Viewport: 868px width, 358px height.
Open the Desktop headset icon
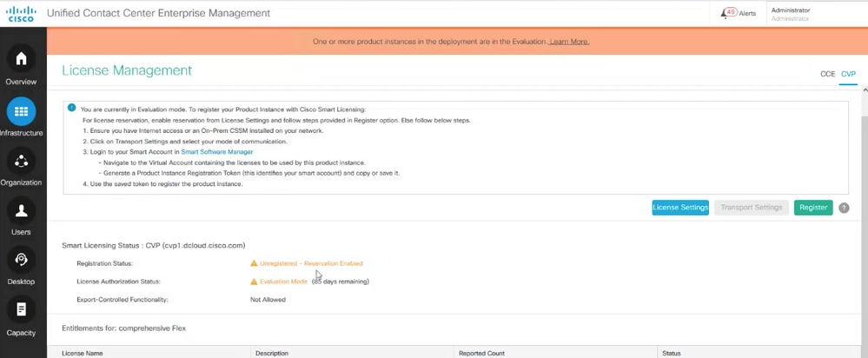coord(21,260)
